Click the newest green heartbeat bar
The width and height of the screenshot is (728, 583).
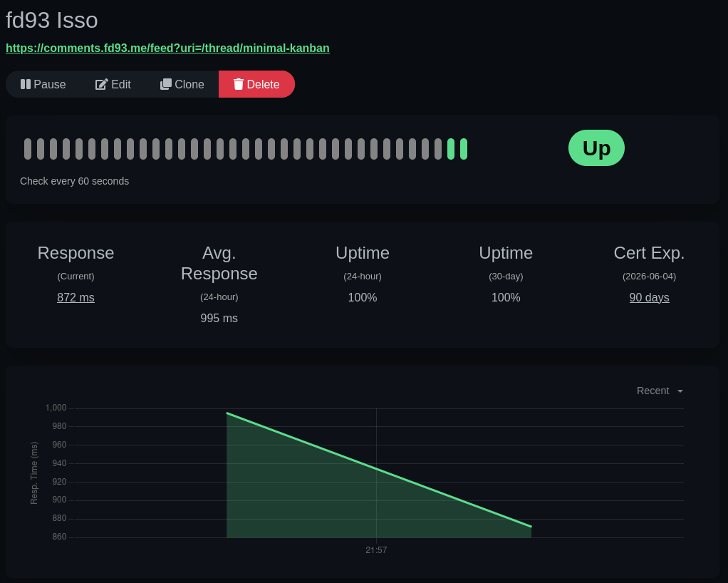462,148
